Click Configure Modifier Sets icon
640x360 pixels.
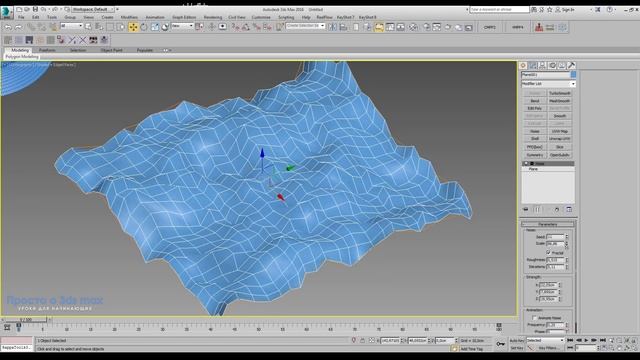pos(569,209)
